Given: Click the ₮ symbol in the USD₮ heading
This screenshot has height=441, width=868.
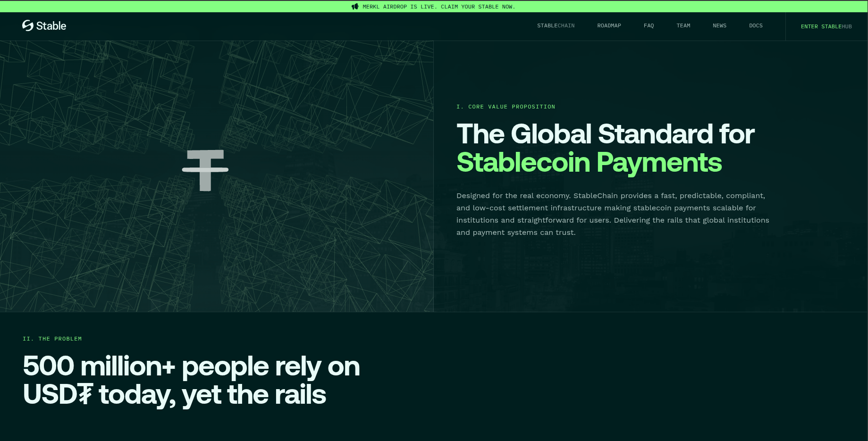Looking at the screenshot, I should pos(85,394).
